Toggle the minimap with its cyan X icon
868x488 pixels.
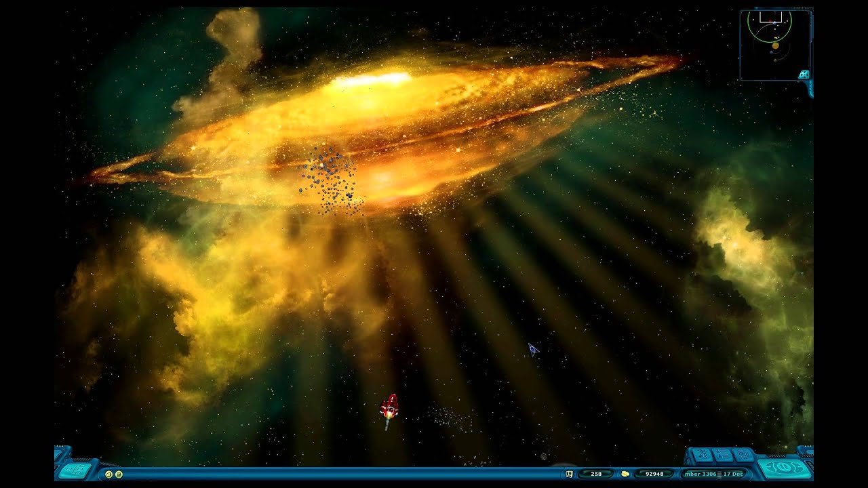pyautogui.click(x=804, y=75)
